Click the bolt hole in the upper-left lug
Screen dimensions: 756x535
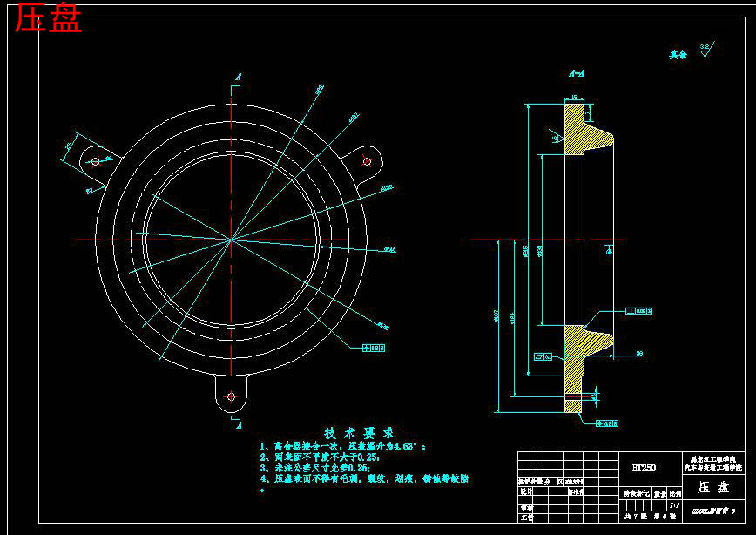click(x=95, y=161)
